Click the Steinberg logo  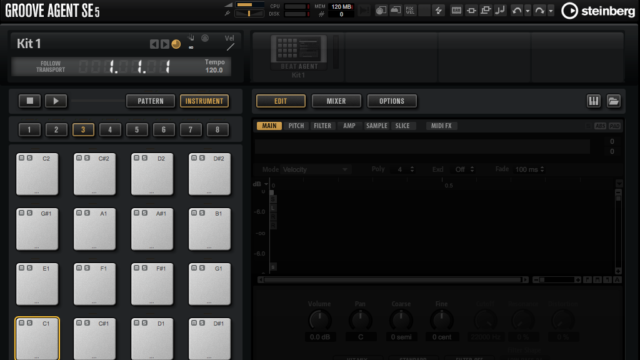[x=598, y=11]
